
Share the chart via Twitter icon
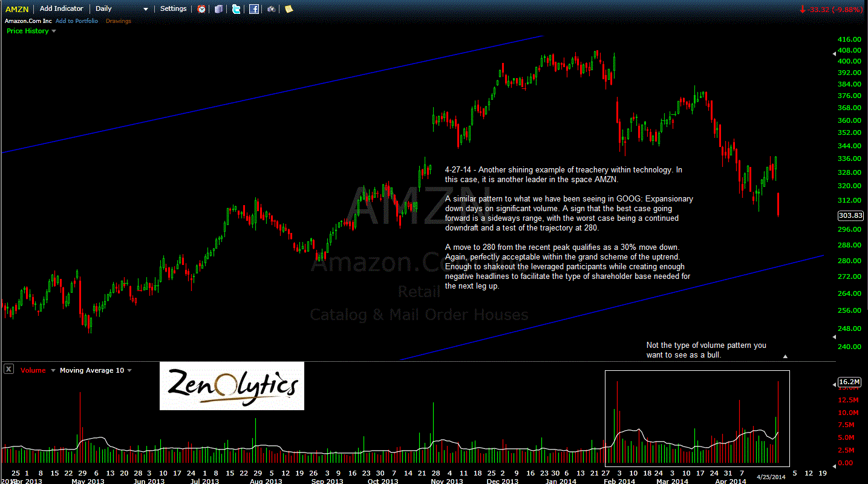coord(236,9)
